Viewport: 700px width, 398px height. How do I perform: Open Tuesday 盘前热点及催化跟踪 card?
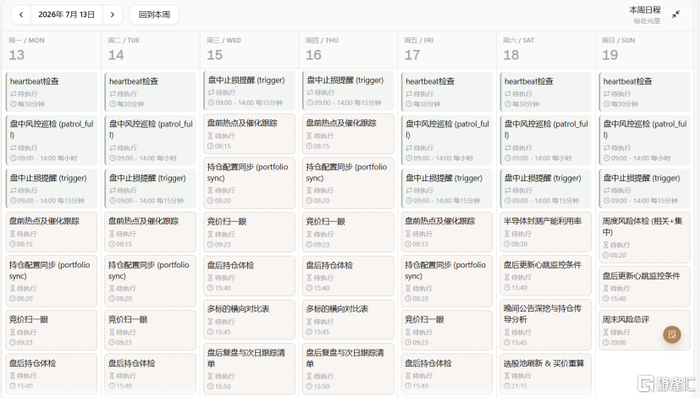click(x=150, y=232)
